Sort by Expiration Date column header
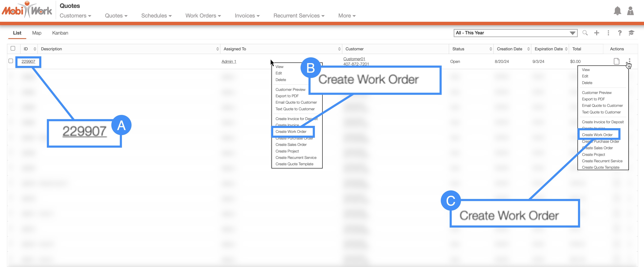644x267 pixels. pyautogui.click(x=549, y=49)
